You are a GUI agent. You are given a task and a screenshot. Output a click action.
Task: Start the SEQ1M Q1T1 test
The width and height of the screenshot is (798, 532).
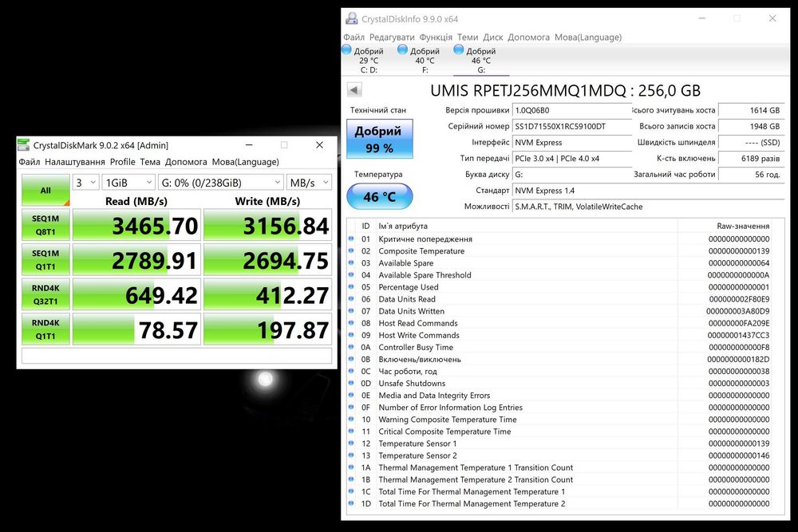click(45, 259)
